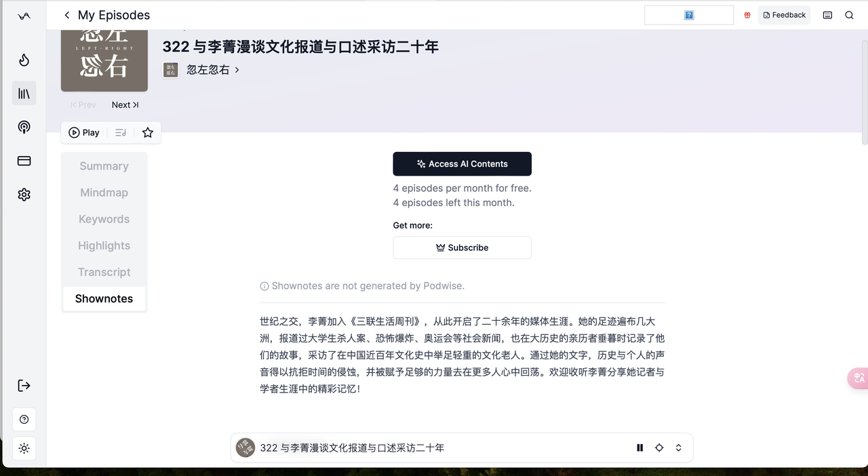Screen dimensions: 868x476
Task: Open the settings gear in sidebar
Action: tap(24, 195)
